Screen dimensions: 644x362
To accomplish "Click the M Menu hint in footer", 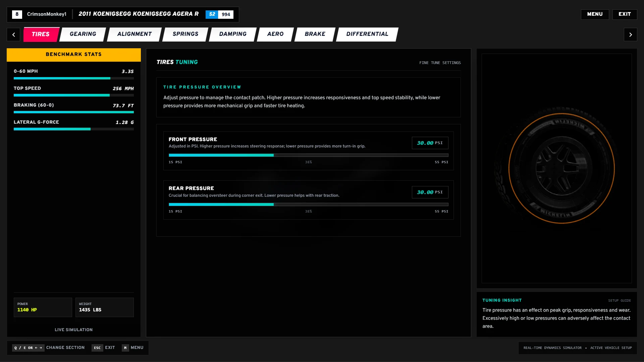I will [x=133, y=348].
